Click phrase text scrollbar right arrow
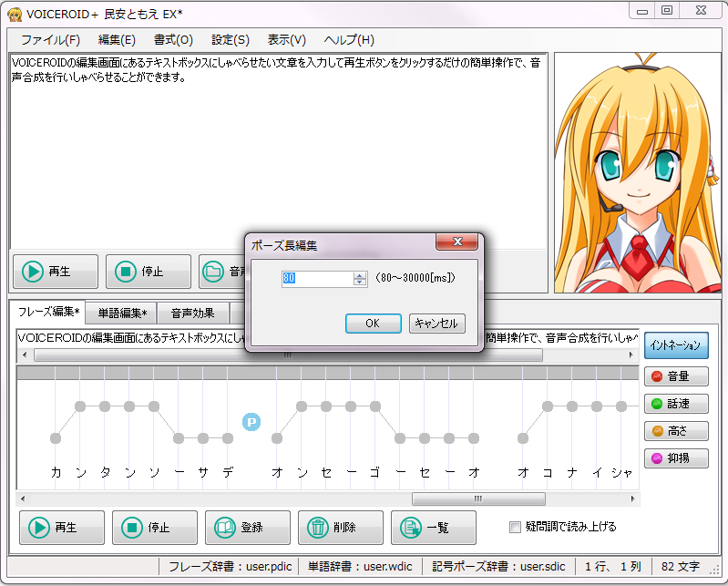This screenshot has height=586, width=728. [x=631, y=355]
